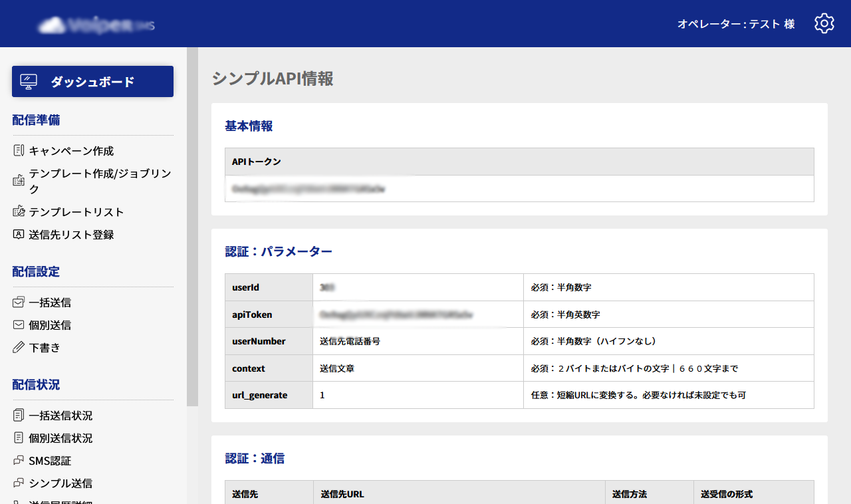Click the 個別送信 mail icon
This screenshot has width=851, height=504.
point(19,325)
